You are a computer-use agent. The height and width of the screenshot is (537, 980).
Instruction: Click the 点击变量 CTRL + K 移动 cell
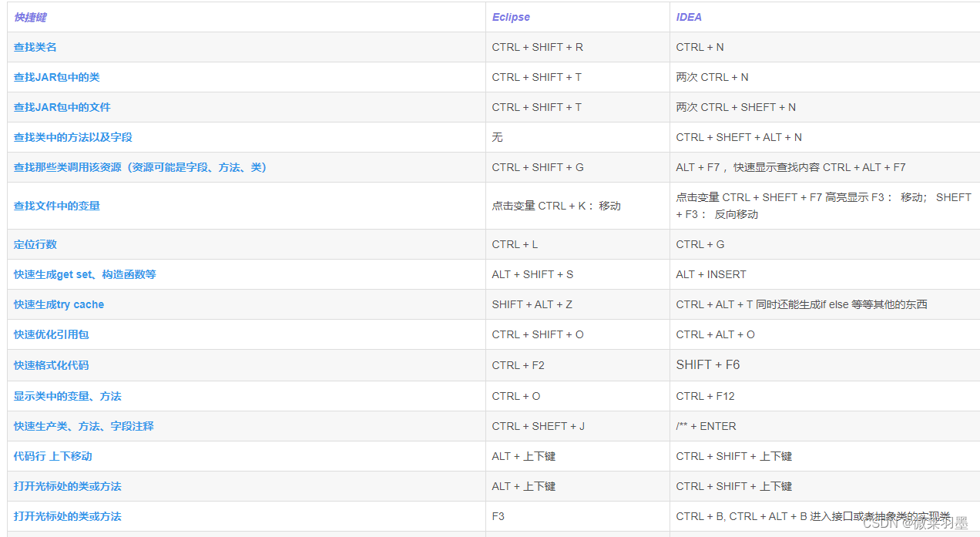(x=556, y=206)
